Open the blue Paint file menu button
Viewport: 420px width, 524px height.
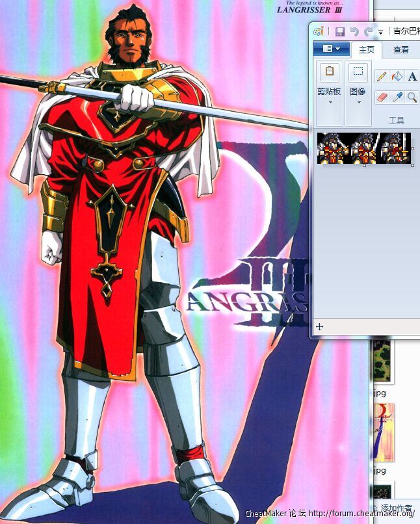point(332,49)
